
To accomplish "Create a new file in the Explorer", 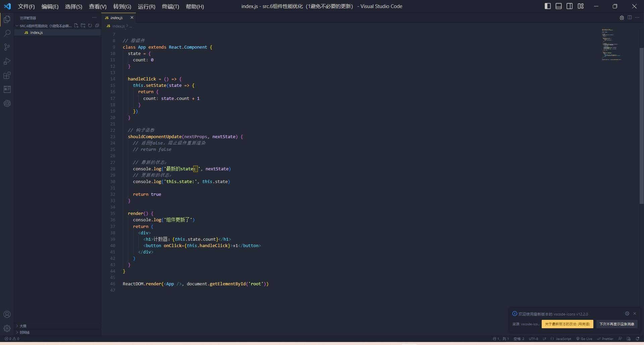I will (x=76, y=25).
